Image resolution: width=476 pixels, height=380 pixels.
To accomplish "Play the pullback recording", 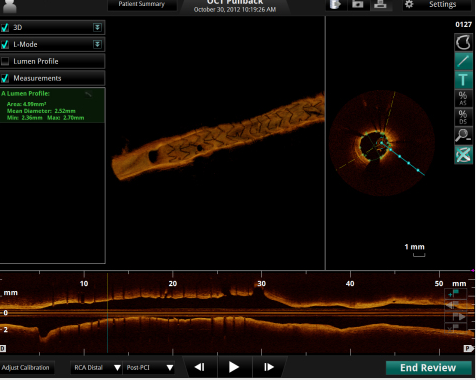I will (234, 367).
